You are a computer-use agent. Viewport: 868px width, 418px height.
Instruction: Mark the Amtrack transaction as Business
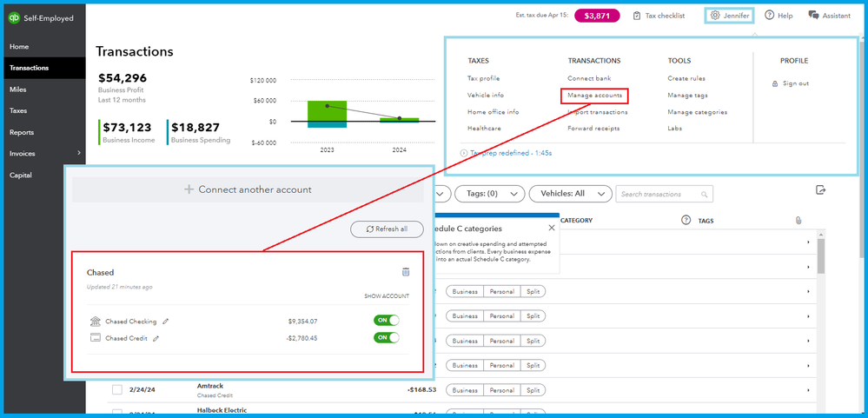pyautogui.click(x=465, y=390)
